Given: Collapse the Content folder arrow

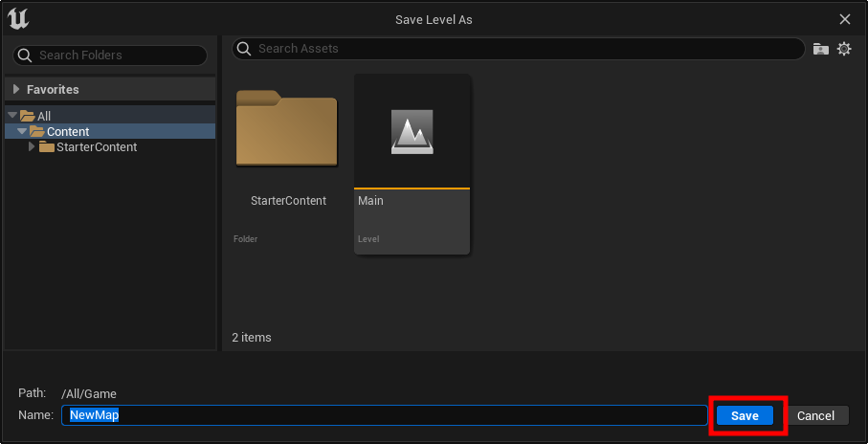Looking at the screenshot, I should pyautogui.click(x=21, y=131).
